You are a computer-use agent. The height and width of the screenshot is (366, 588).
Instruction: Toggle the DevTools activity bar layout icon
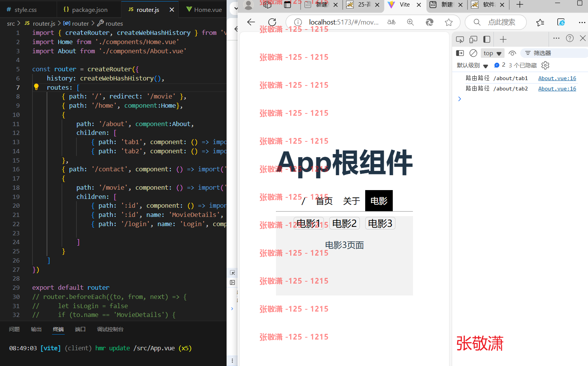coord(487,39)
